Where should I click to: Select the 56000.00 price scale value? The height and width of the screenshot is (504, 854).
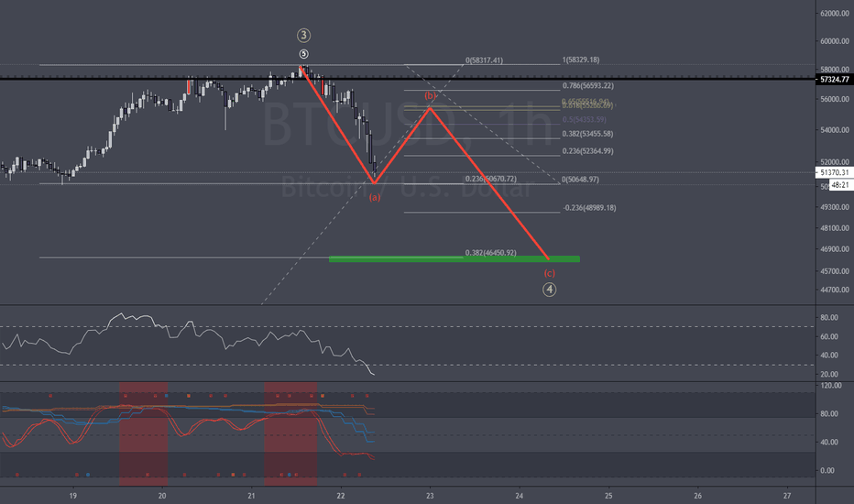835,99
